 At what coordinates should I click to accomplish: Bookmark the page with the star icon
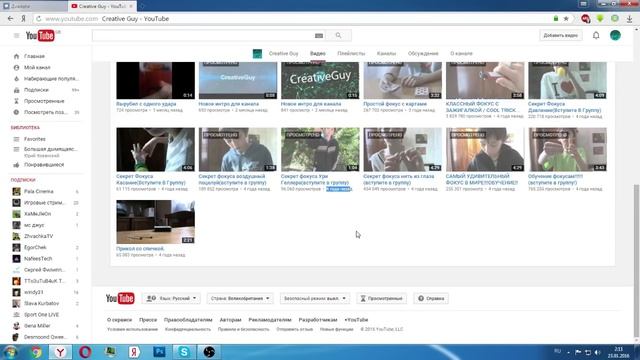[x=566, y=19]
